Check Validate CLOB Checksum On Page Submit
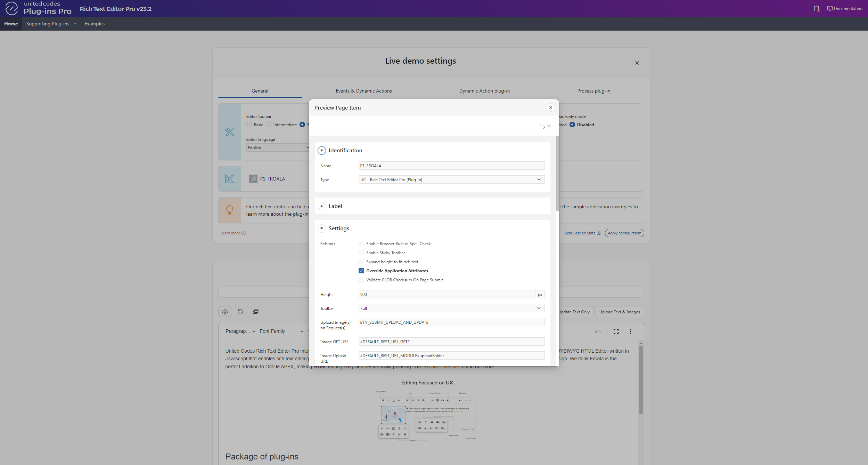 coord(361,280)
